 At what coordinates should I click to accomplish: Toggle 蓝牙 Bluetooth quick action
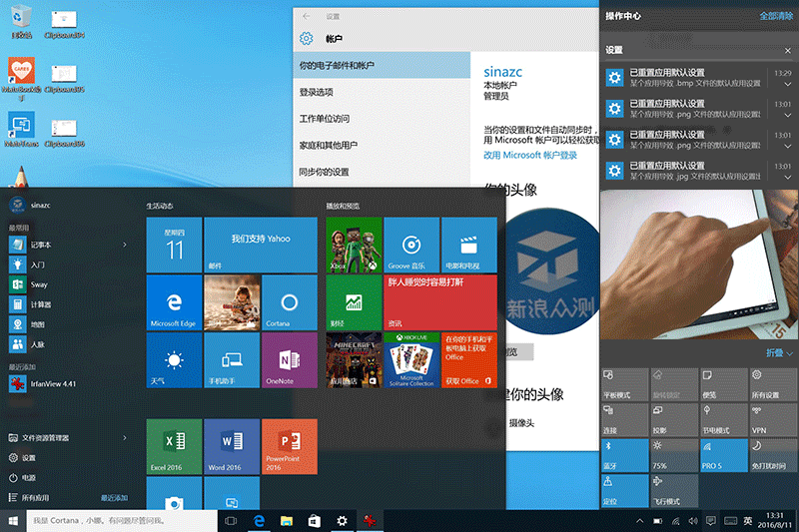click(x=623, y=454)
